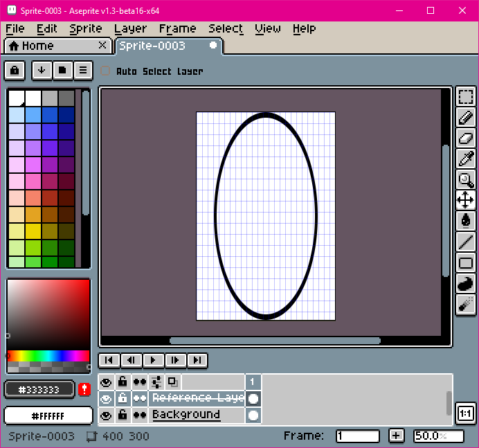479x448 pixels.
Task: Select the Zoom magnifier tool
Action: (x=466, y=180)
